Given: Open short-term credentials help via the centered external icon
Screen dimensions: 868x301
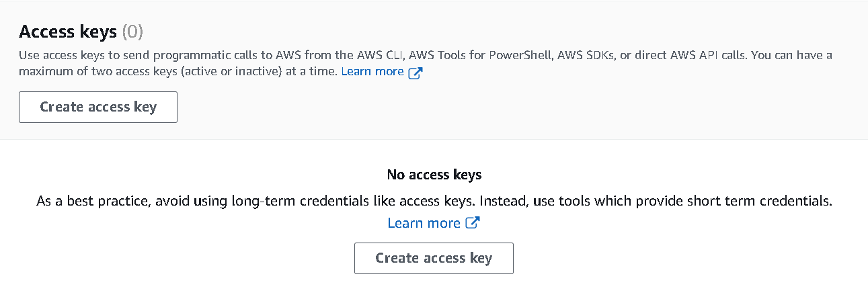Looking at the screenshot, I should 473,223.
